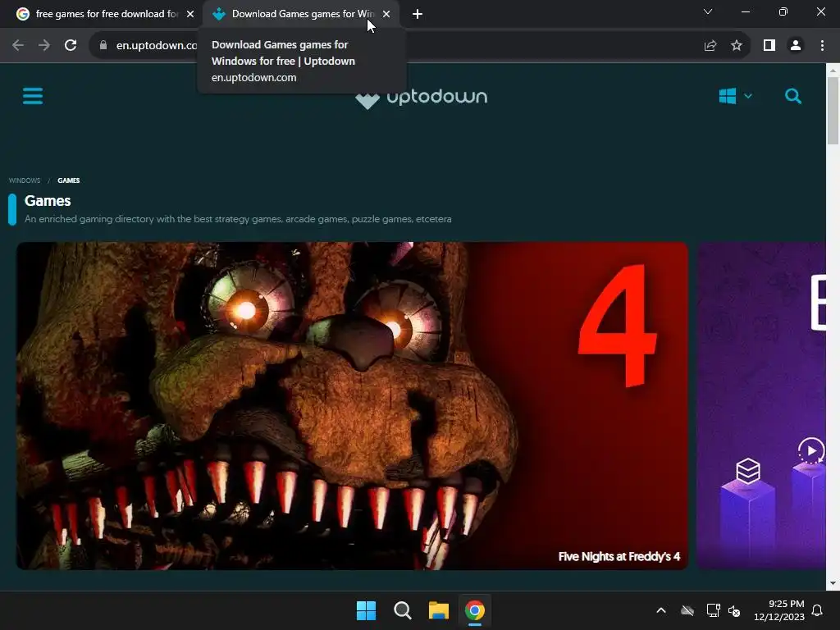Viewport: 840px width, 630px height.
Task: Click the Games page heading
Action: point(48,201)
